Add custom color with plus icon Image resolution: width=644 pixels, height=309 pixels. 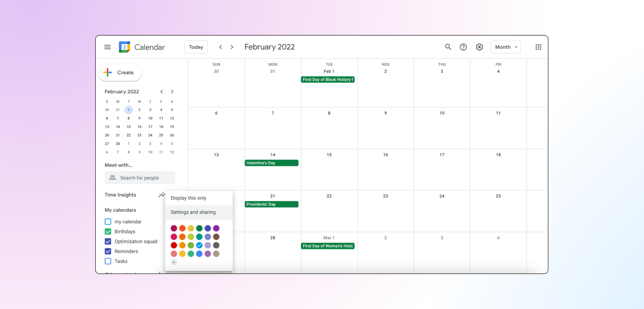[174, 263]
